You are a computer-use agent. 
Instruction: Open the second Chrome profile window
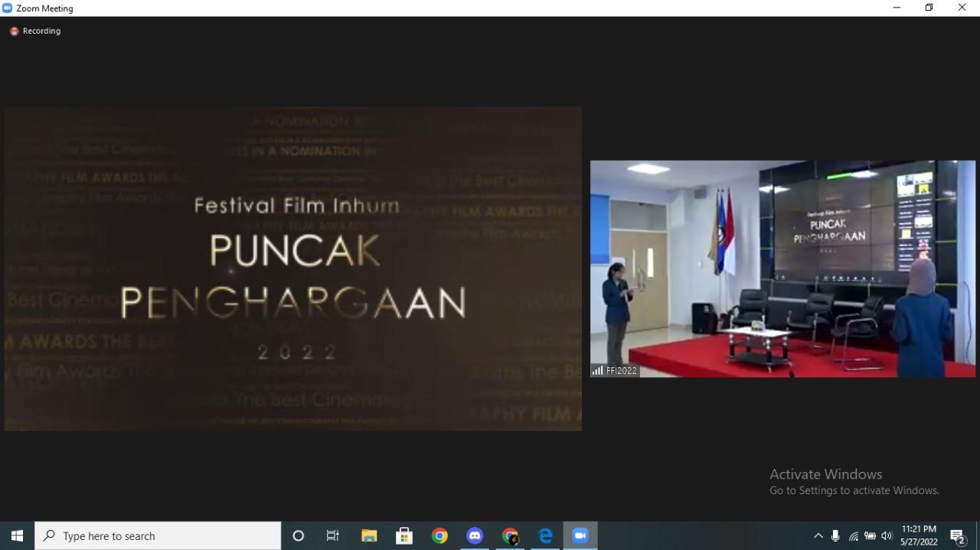tap(510, 535)
